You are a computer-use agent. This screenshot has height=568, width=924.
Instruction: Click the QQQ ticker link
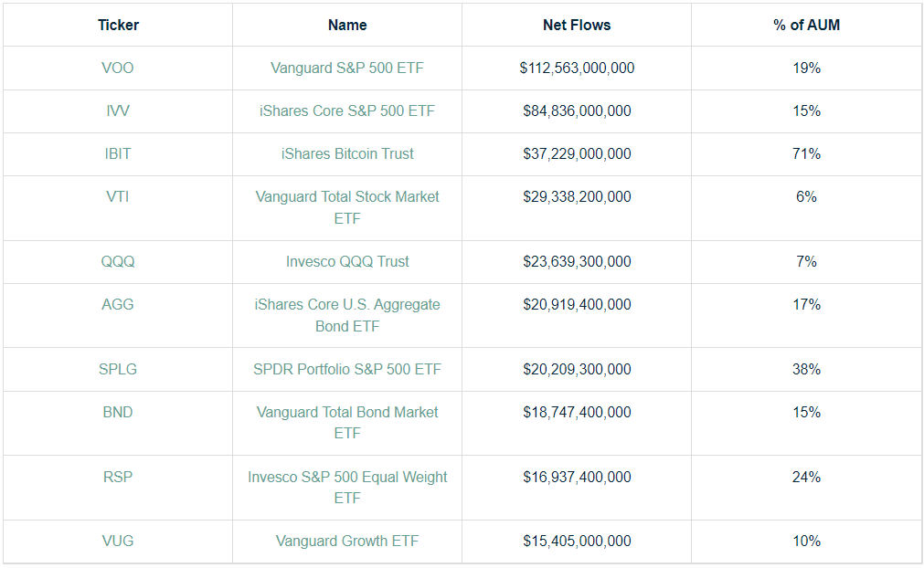tap(118, 262)
